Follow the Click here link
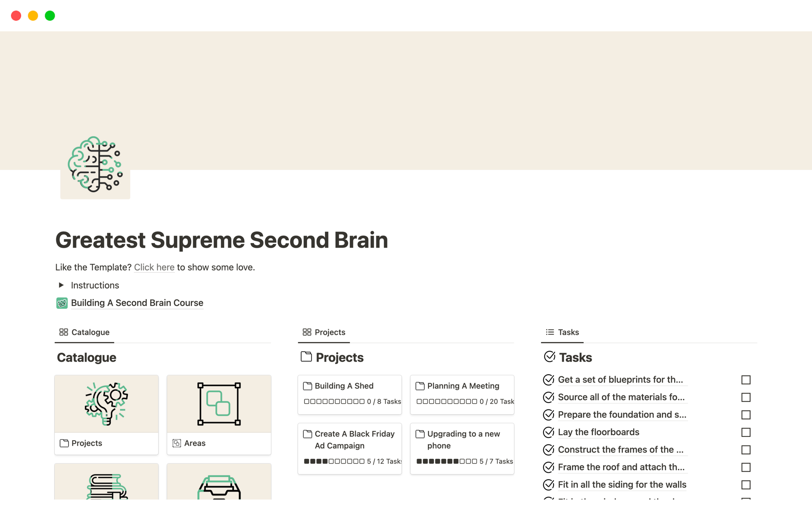This screenshot has height=508, width=812. point(154,268)
